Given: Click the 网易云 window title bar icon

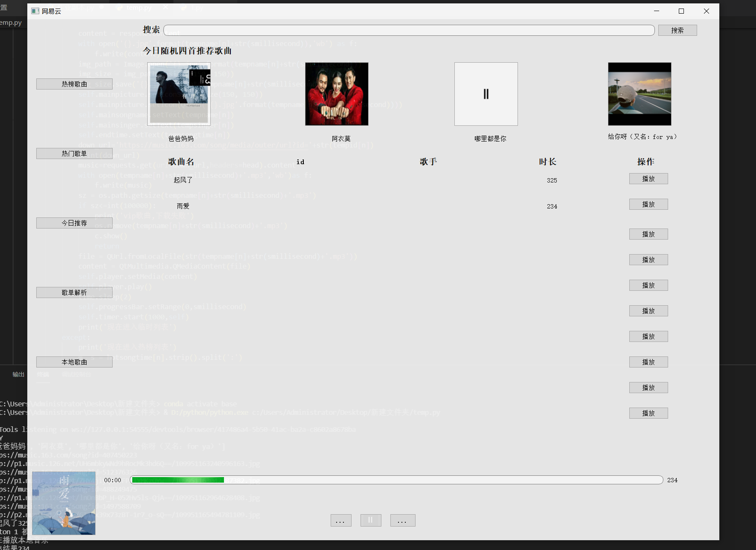Looking at the screenshot, I should coord(35,11).
